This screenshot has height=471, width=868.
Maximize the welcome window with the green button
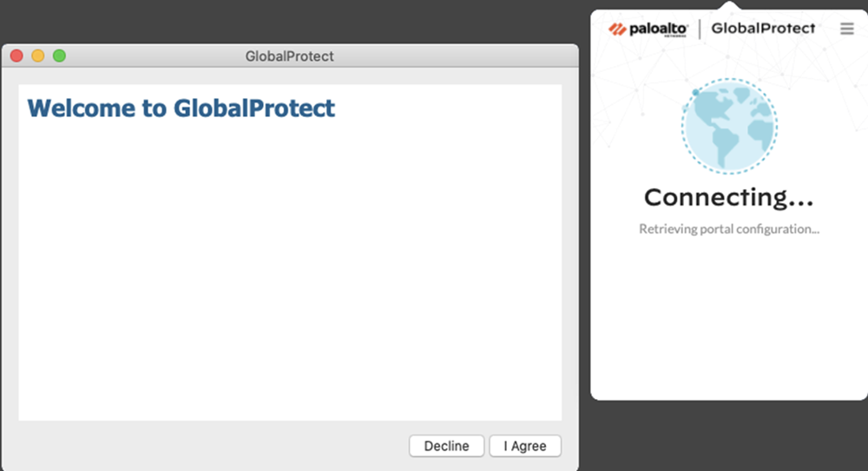coord(60,56)
